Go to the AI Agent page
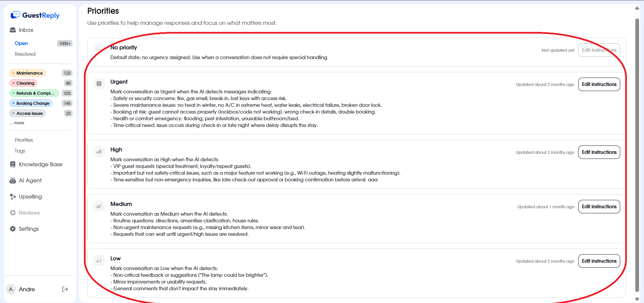 point(30,180)
